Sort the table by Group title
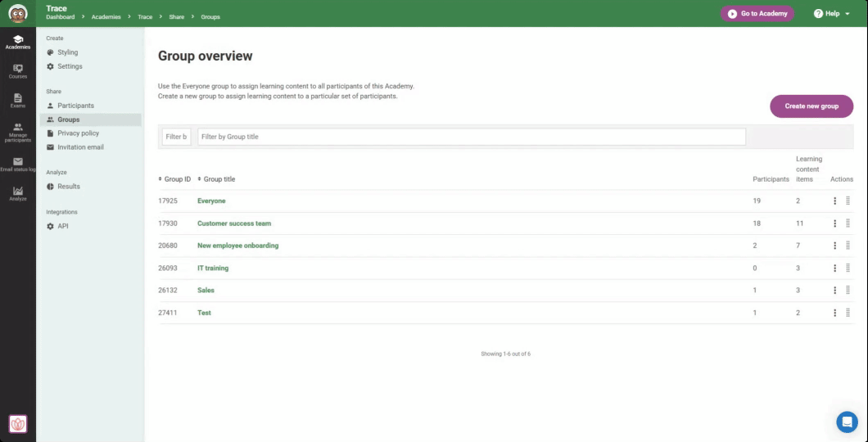Screen dimensions: 868x442 click(x=216, y=179)
